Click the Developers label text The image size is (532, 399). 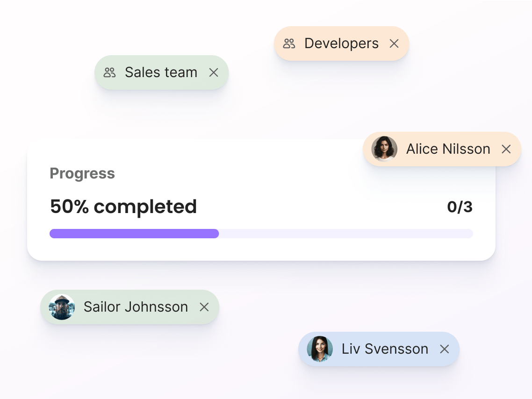click(x=341, y=43)
